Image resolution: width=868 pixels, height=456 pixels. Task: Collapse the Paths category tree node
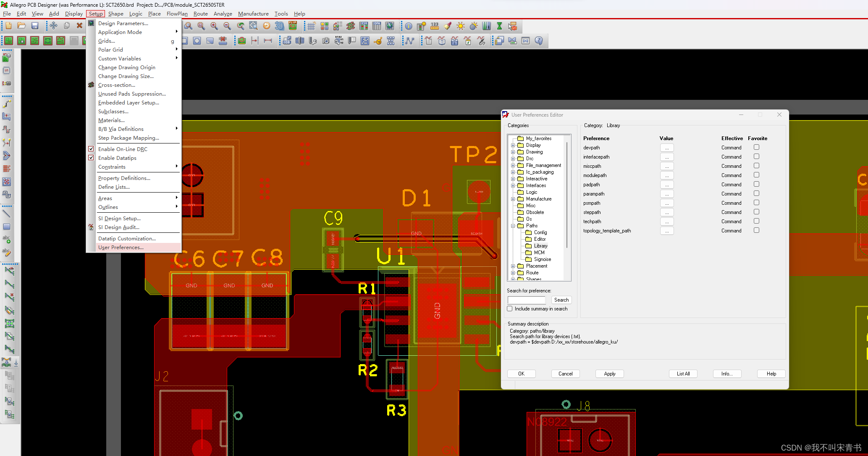coord(513,226)
